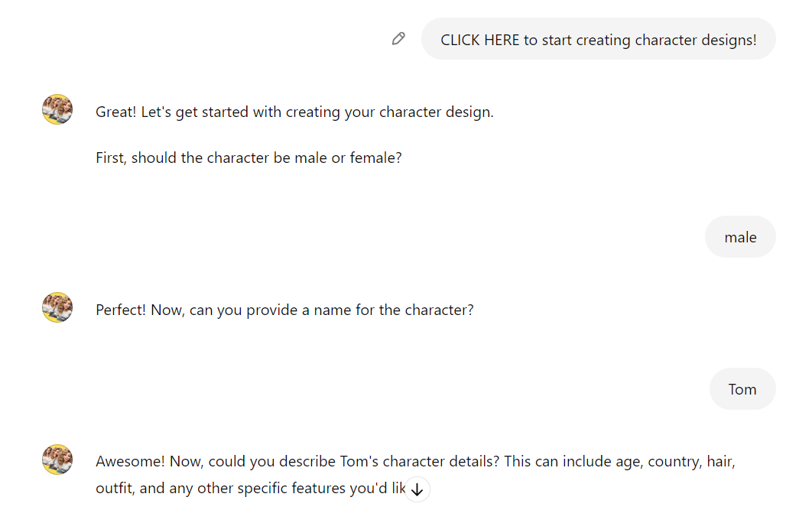Image resolution: width=812 pixels, height=510 pixels.
Task: Jump to latest with down-arrow button
Action: click(417, 489)
